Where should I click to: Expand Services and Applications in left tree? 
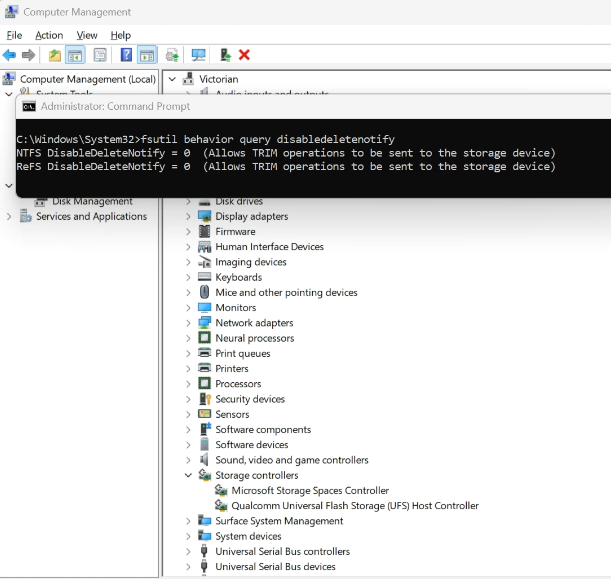pyautogui.click(x=10, y=217)
